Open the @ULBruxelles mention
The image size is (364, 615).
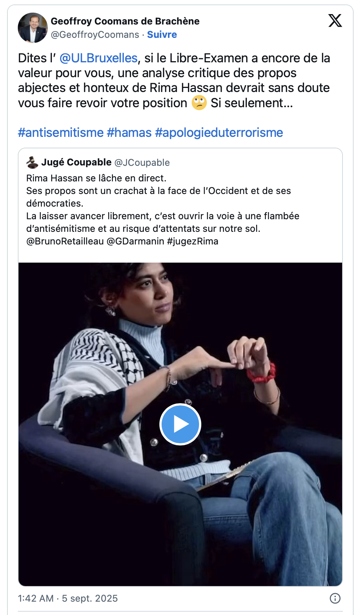[x=99, y=58]
